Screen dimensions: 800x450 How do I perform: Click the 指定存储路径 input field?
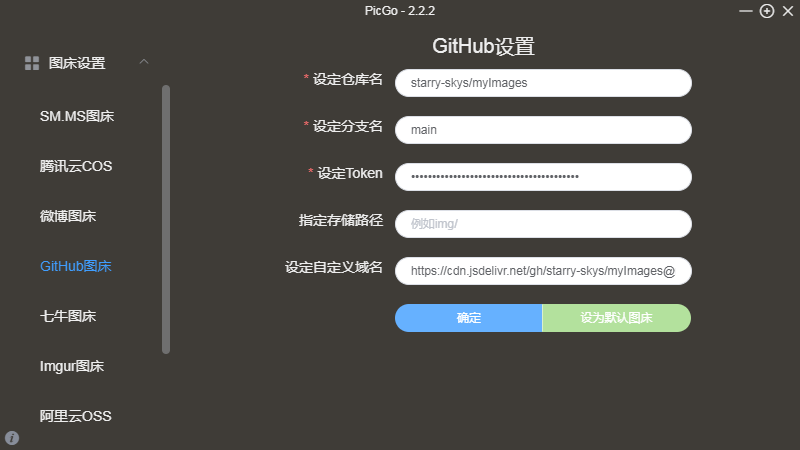coord(543,223)
